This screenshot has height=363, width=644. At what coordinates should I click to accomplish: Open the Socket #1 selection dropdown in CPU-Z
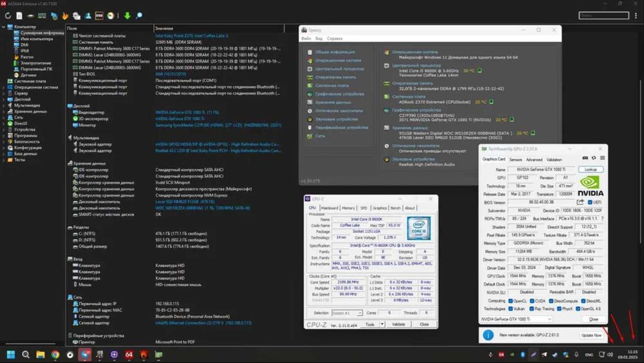tap(347, 313)
